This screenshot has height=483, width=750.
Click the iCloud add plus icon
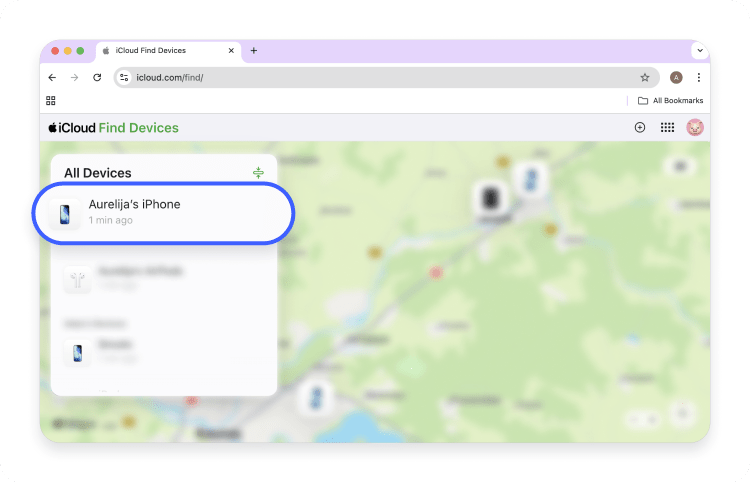(640, 128)
